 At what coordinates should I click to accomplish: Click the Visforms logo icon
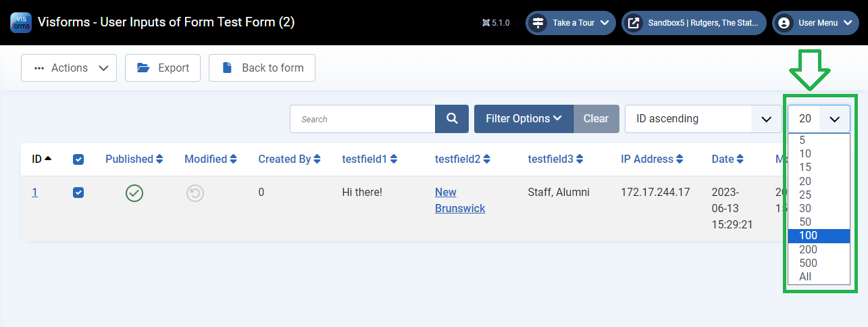tap(21, 22)
